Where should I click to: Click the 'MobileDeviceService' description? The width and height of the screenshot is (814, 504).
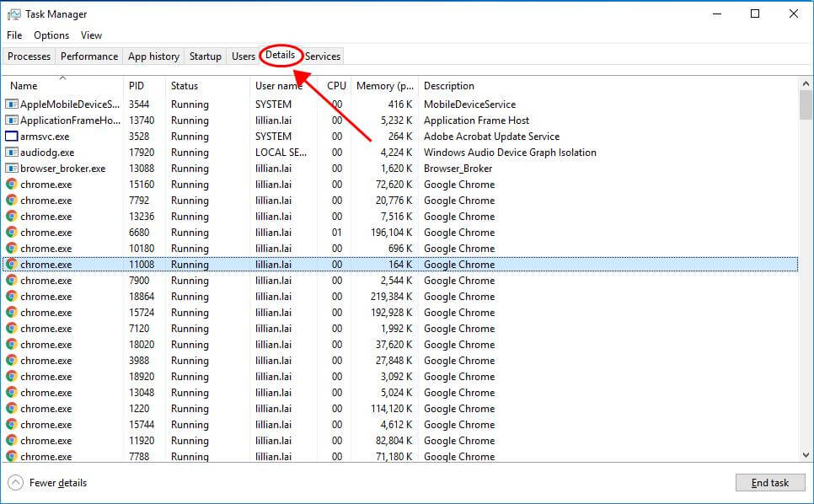coord(470,105)
